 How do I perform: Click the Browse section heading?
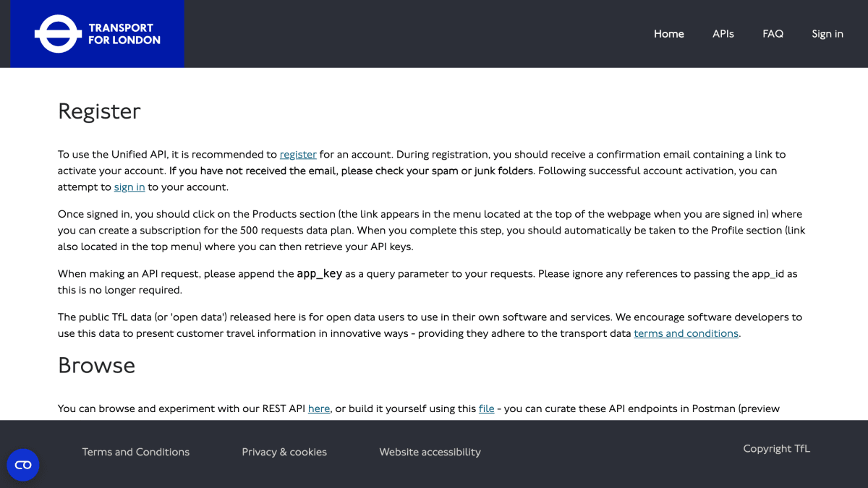click(97, 365)
